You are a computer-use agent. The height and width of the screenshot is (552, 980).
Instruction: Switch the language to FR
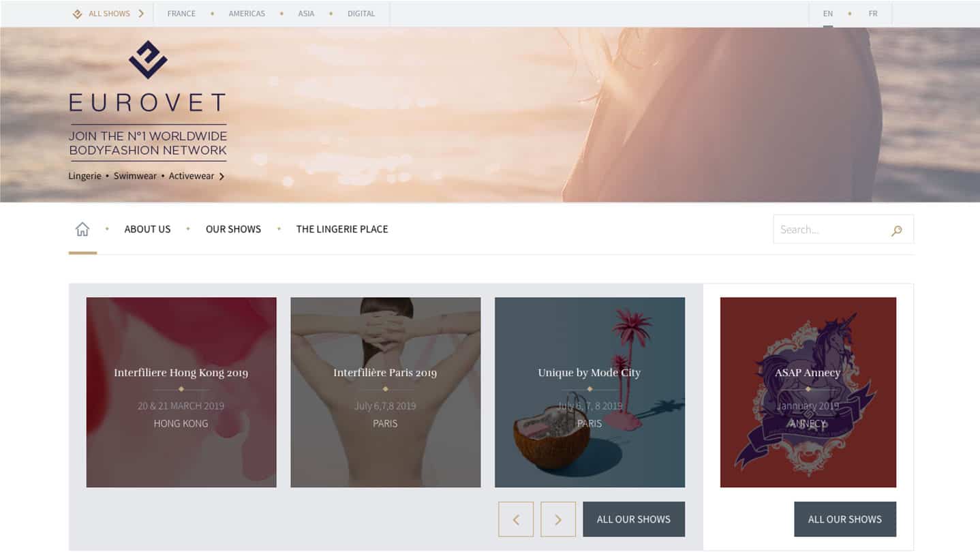coord(873,14)
